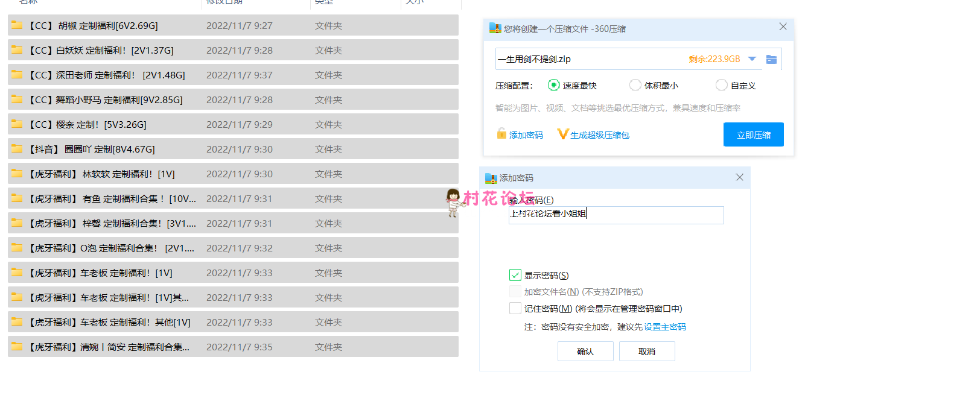
Task: Open the 设置主密码 link
Action: pos(664,327)
